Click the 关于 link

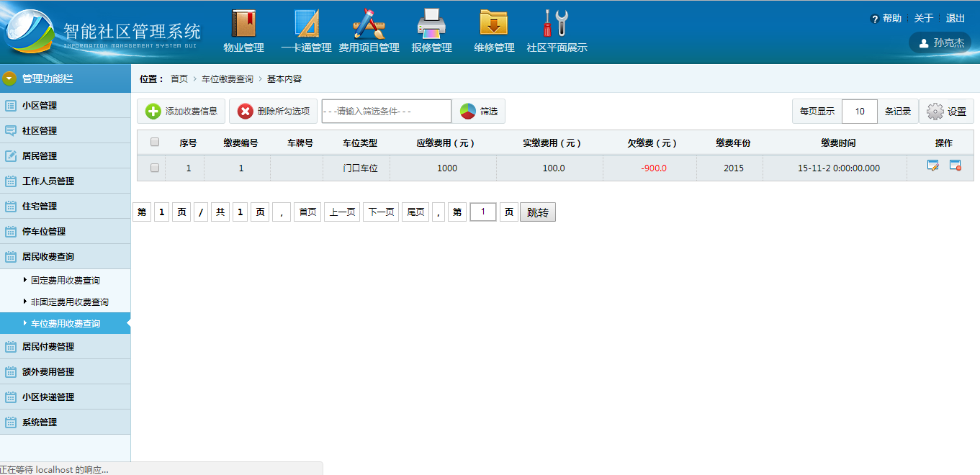click(924, 19)
